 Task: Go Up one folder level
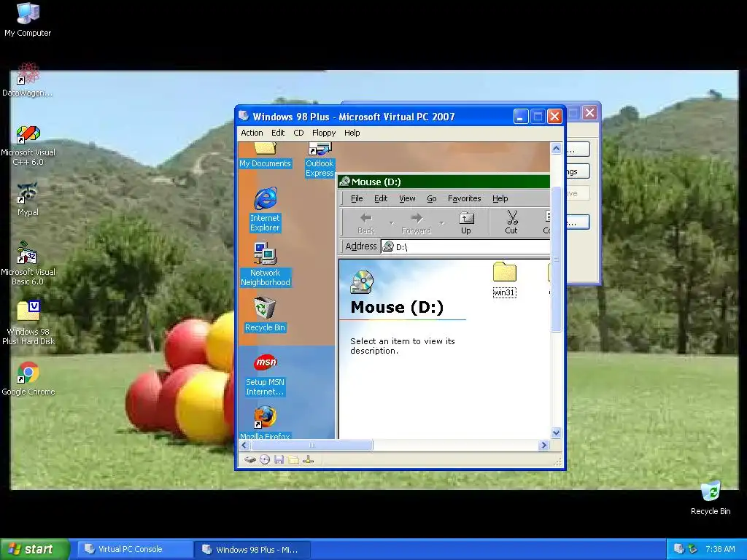point(466,223)
